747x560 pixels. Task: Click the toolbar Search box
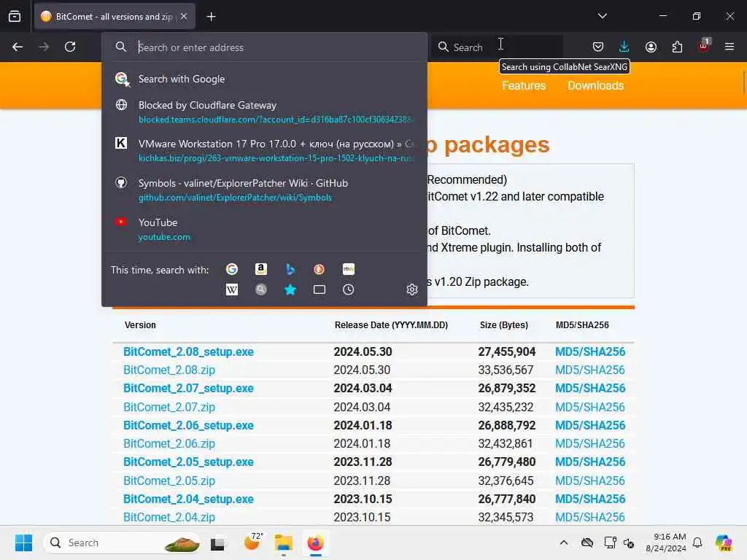[498, 47]
